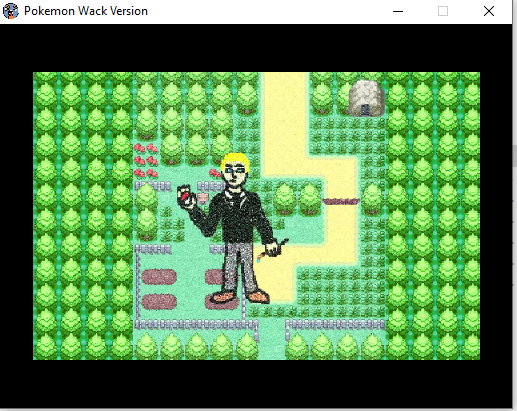Click the 'Pokemon Wack Version' title text

coord(86,11)
